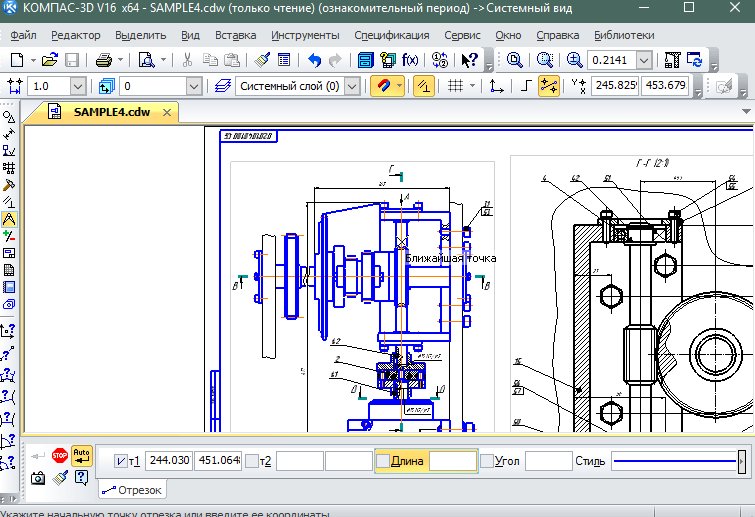Toggle the snap magnet button
This screenshot has height=517, width=755.
pyautogui.click(x=383, y=86)
